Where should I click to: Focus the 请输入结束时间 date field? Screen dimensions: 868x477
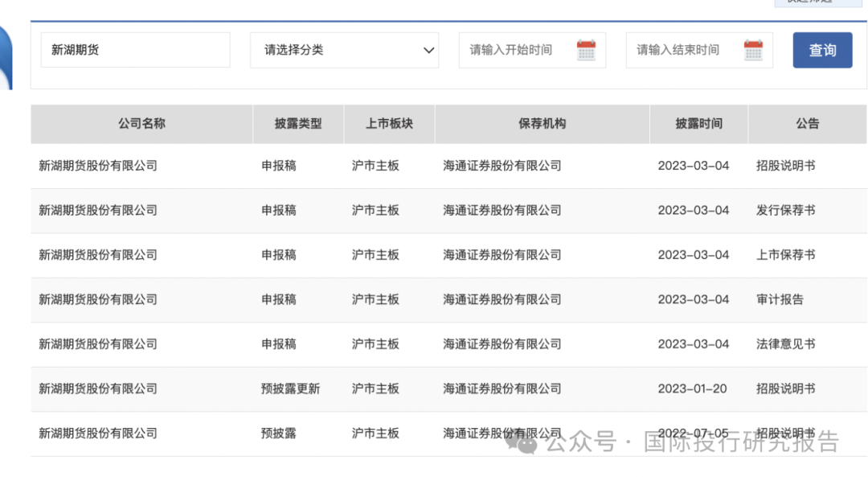[699, 50]
